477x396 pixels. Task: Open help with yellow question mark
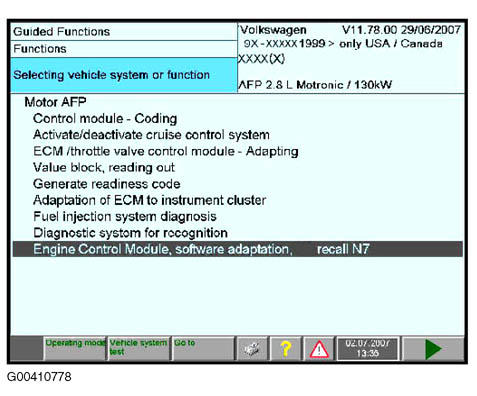[x=286, y=349]
